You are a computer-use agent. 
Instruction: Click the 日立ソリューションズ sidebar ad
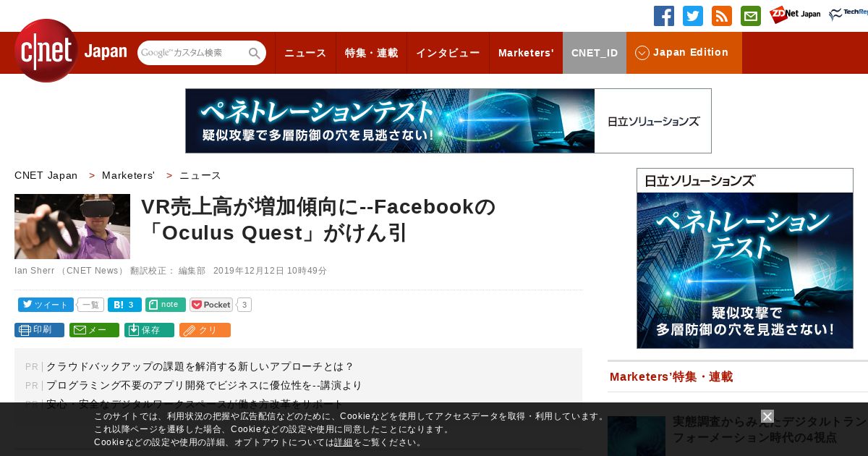(745, 258)
